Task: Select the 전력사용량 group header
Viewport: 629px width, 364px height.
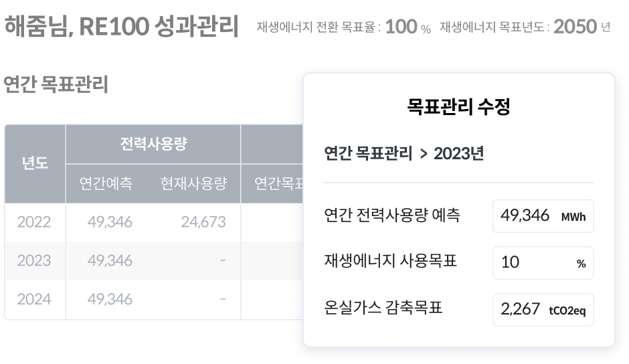Action: pyautogui.click(x=153, y=144)
